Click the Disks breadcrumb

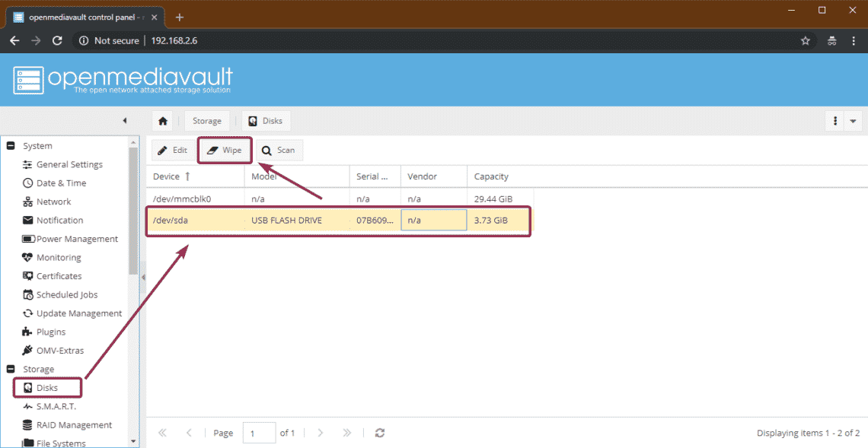266,121
